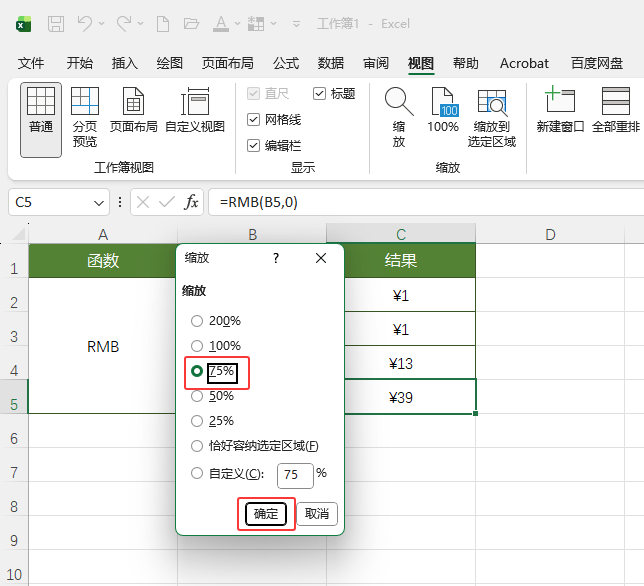Reset zoom with the 100% button
The width and height of the screenshot is (644, 586).
pos(443,110)
